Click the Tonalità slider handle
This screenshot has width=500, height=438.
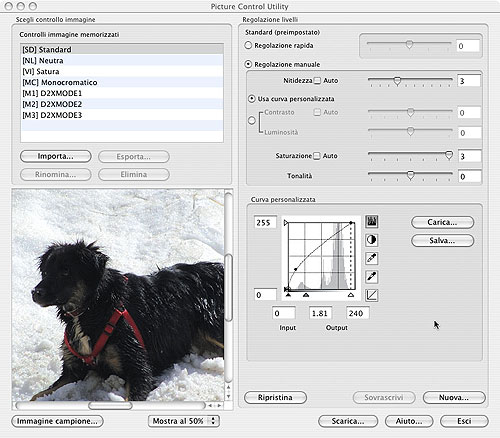pos(411,175)
